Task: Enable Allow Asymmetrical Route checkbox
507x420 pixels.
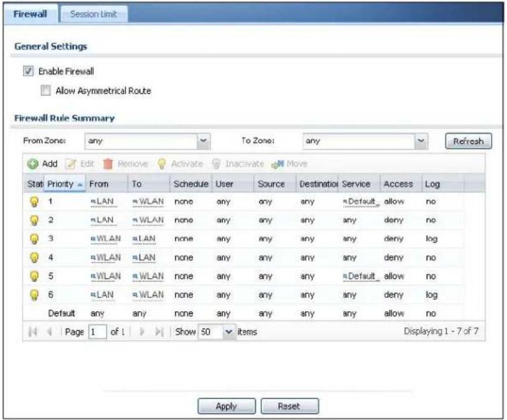Action: click(x=46, y=90)
